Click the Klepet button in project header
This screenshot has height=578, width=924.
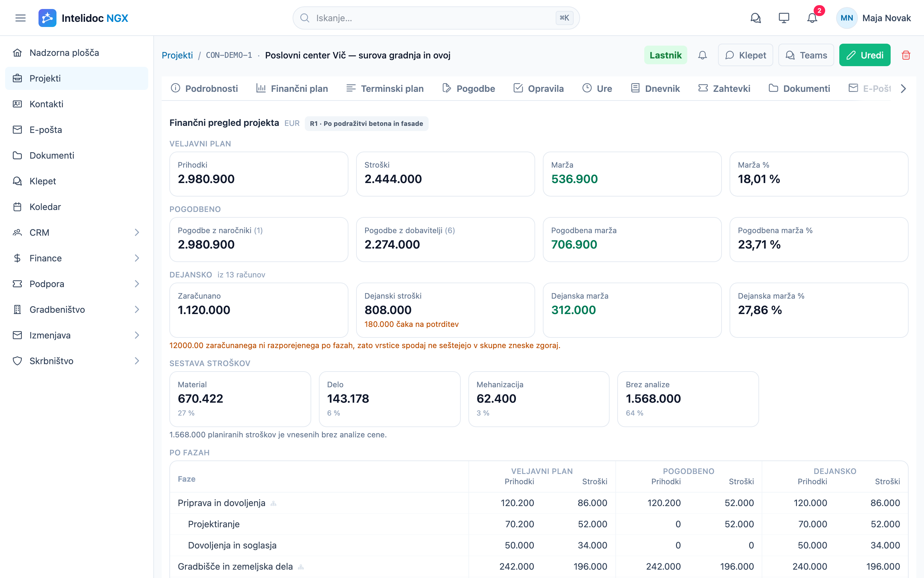pyautogui.click(x=745, y=55)
